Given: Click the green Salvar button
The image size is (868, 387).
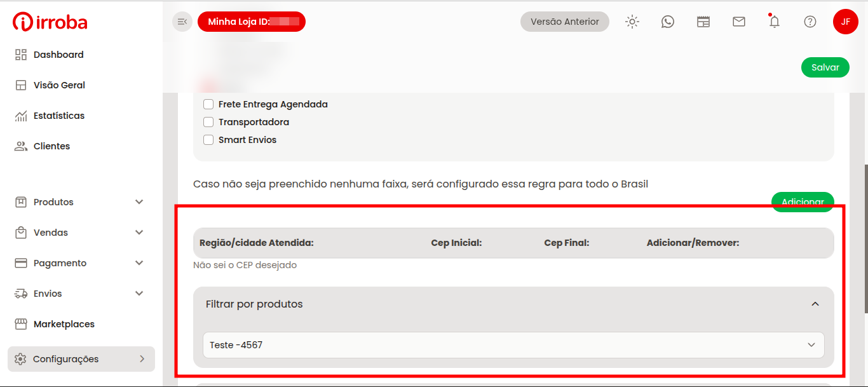Looking at the screenshot, I should tap(825, 67).
